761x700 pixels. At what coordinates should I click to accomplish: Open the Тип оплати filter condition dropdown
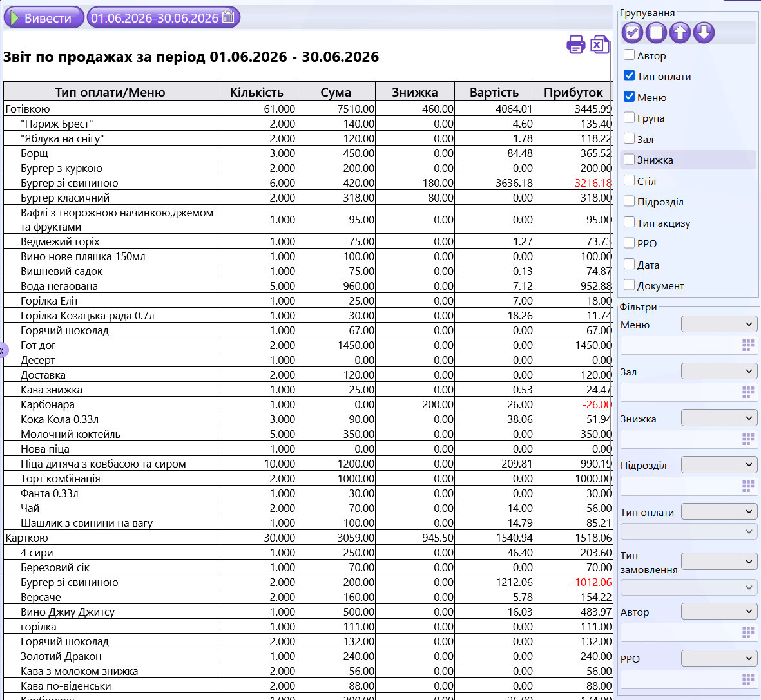718,511
